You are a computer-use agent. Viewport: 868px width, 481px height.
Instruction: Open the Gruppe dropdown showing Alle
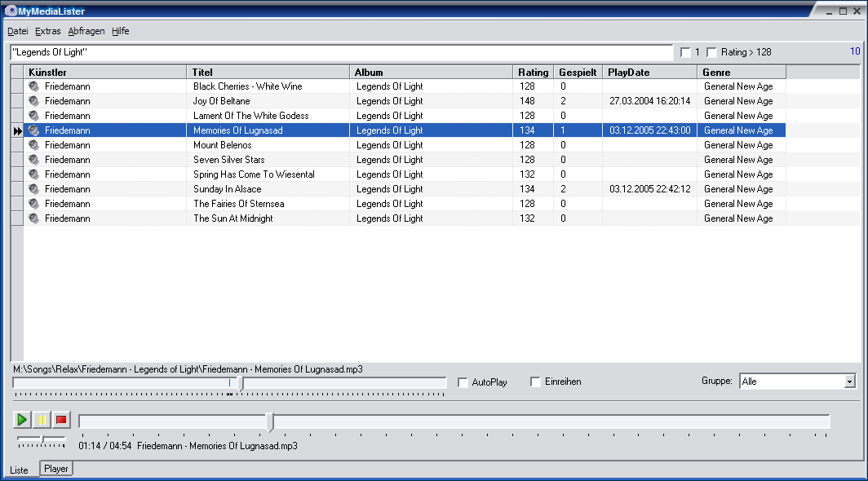[849, 381]
